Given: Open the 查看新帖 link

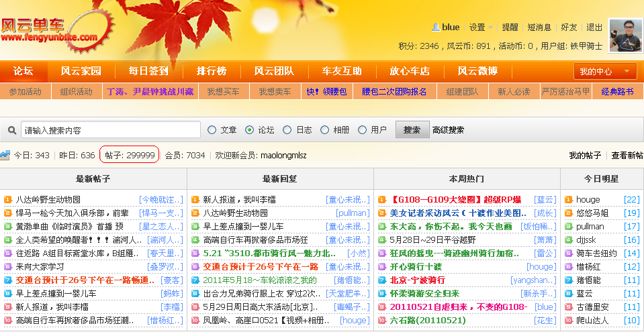Looking at the screenshot, I should click(x=627, y=155).
